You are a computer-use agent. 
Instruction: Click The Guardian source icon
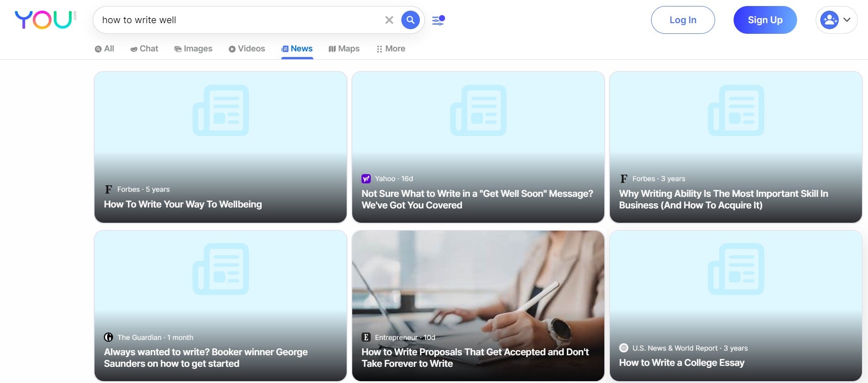pyautogui.click(x=108, y=337)
